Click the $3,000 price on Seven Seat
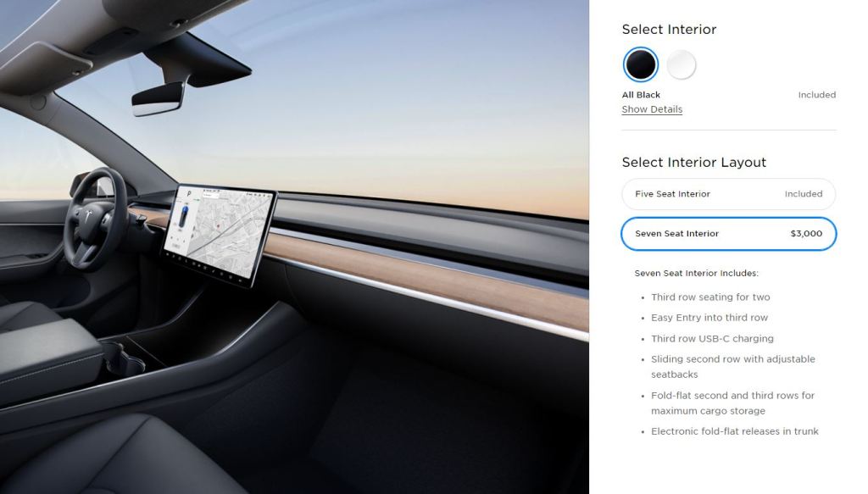 click(x=806, y=234)
